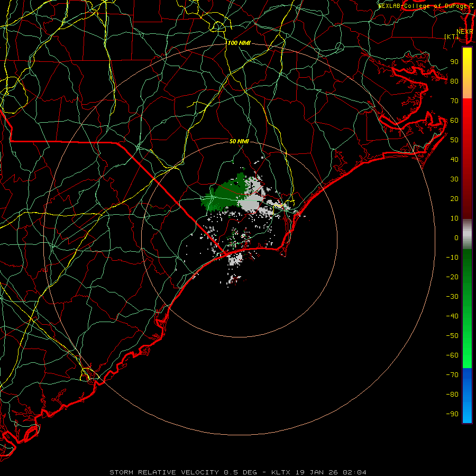This screenshot has height=476, width=476.
Task: Click the -30 value on velocity scale
Action: pyautogui.click(x=452, y=297)
